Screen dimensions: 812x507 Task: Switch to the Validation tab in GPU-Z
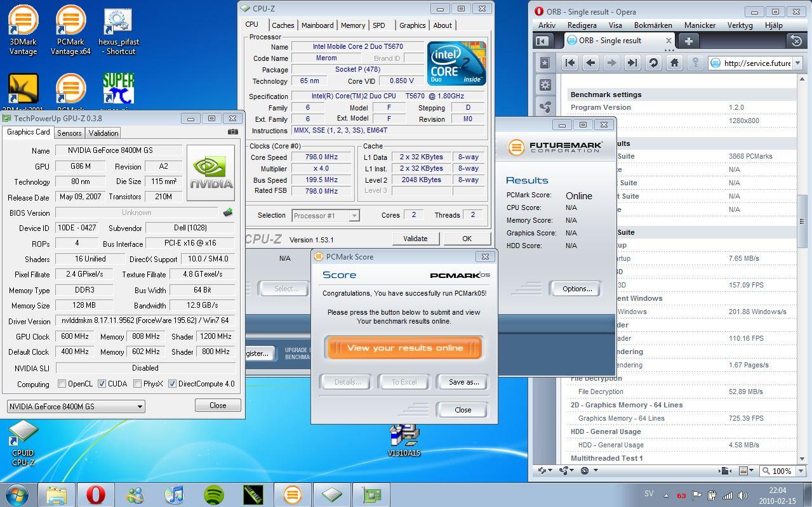coord(103,133)
